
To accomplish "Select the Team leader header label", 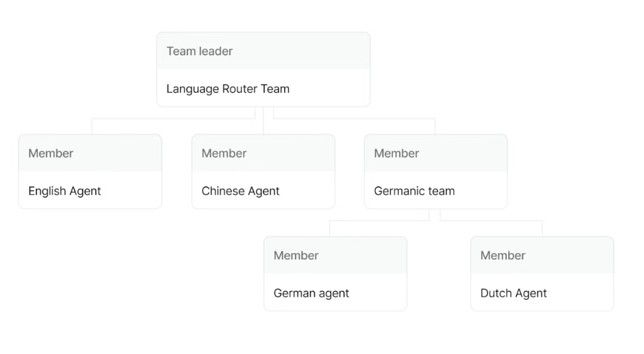I will pos(199,51).
